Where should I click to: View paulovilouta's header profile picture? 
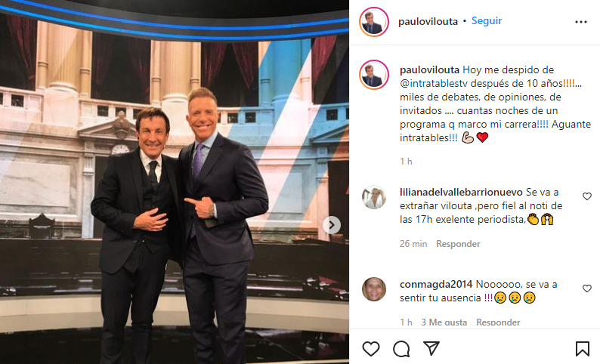[x=374, y=22]
